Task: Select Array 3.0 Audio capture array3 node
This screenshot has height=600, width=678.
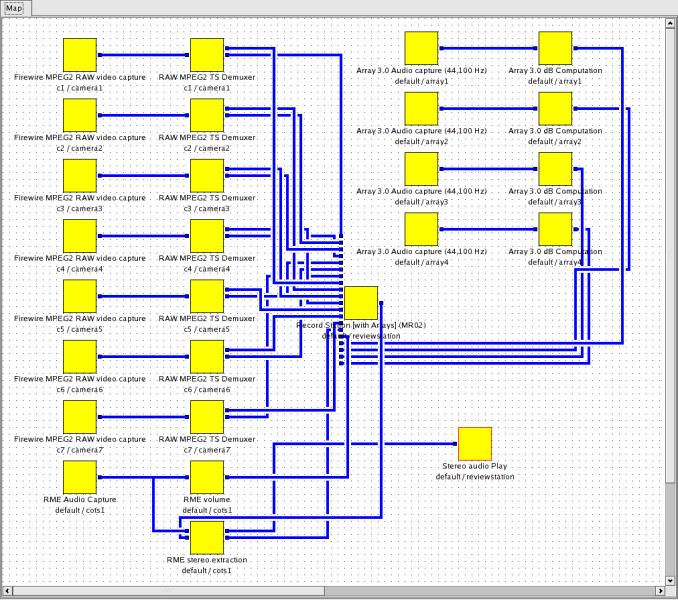Action: click(422, 169)
